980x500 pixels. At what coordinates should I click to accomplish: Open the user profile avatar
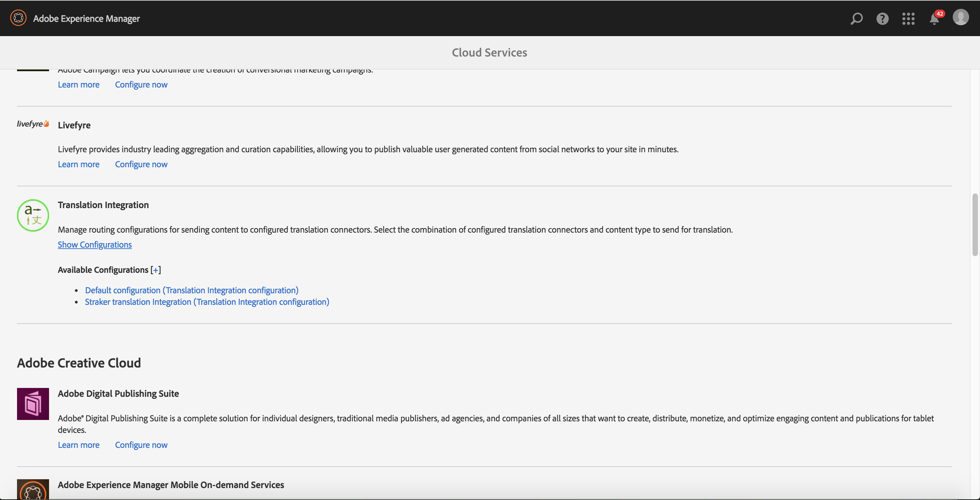[x=961, y=17]
